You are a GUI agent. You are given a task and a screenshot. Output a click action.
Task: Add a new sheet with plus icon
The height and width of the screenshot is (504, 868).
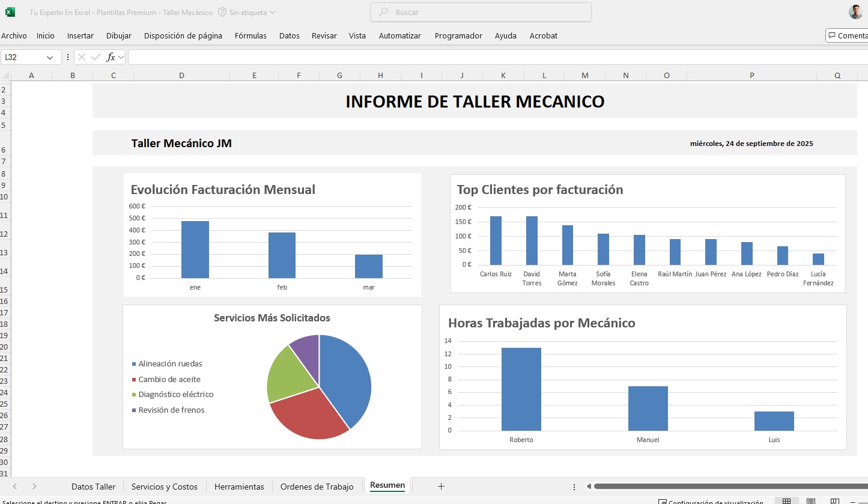pos(441,486)
